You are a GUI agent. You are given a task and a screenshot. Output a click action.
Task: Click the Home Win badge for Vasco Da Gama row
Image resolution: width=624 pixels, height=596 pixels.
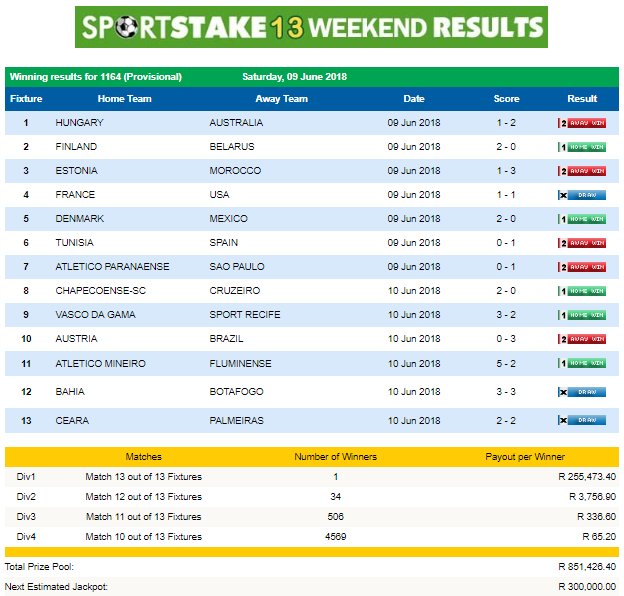pyautogui.click(x=582, y=315)
